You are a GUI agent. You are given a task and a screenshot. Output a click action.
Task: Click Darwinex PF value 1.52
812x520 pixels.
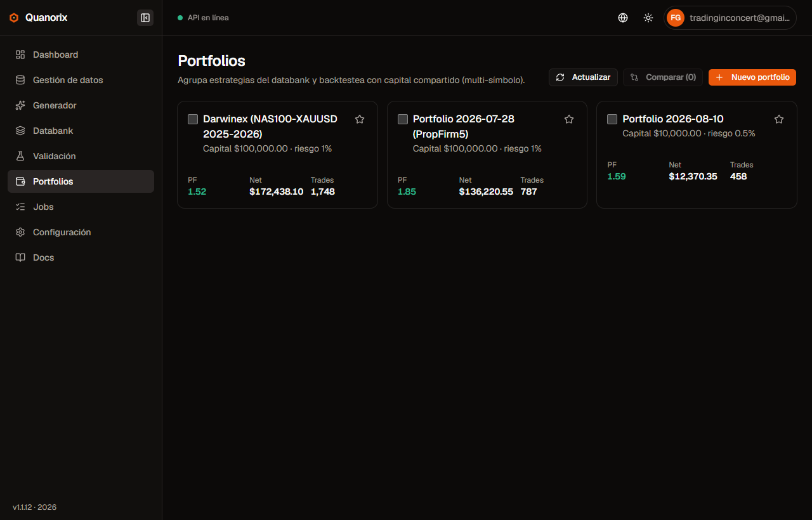tap(197, 192)
